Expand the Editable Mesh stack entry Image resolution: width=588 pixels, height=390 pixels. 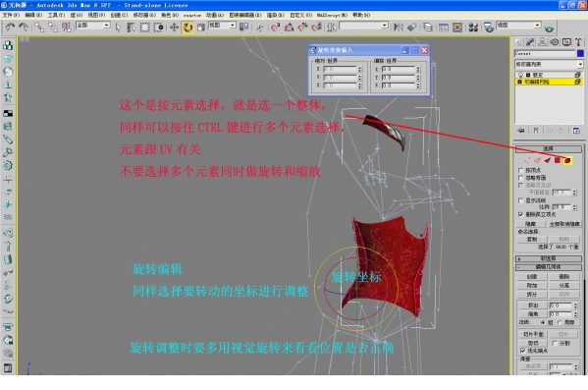coord(519,82)
